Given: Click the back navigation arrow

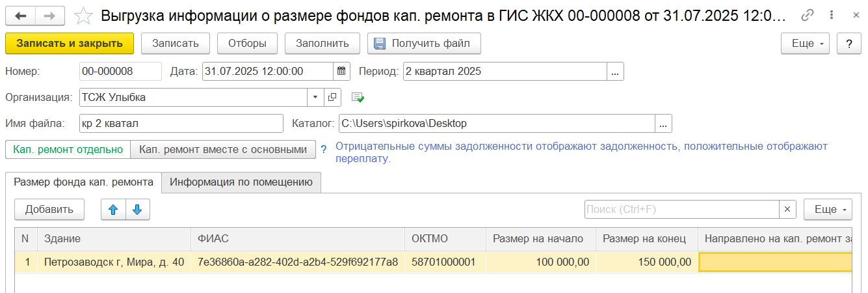Looking at the screenshot, I should coord(21,15).
